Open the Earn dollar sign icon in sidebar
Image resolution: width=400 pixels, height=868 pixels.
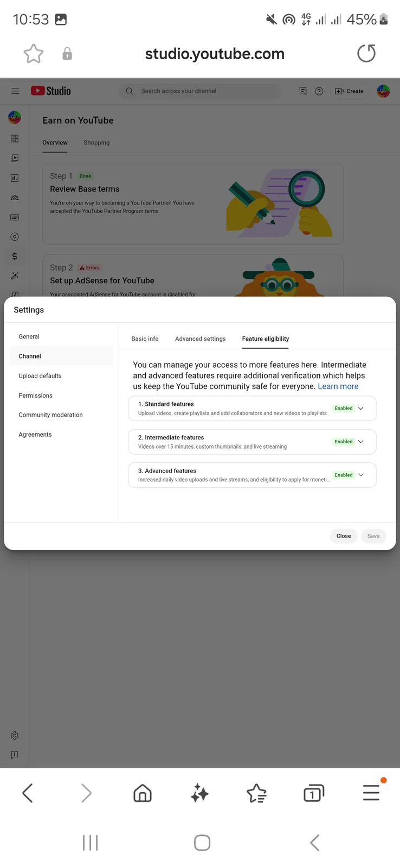(x=15, y=256)
